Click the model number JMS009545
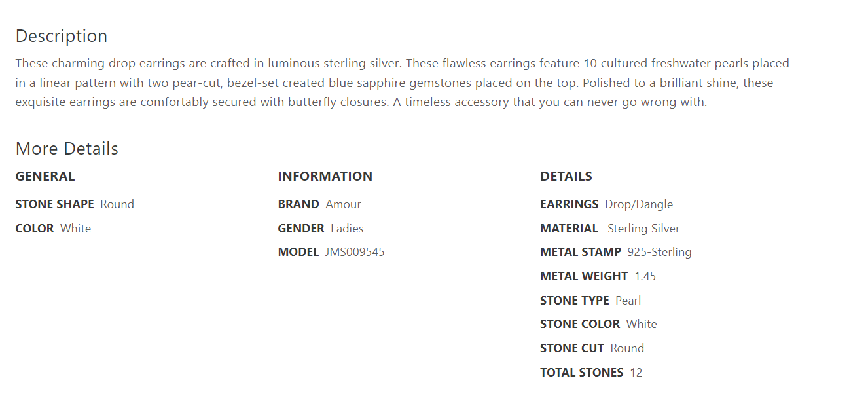 coord(354,252)
